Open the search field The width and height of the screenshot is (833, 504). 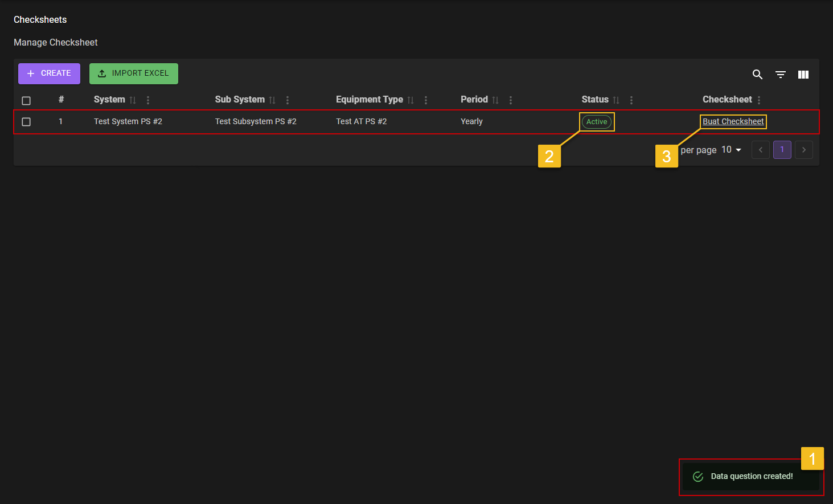[x=757, y=74]
